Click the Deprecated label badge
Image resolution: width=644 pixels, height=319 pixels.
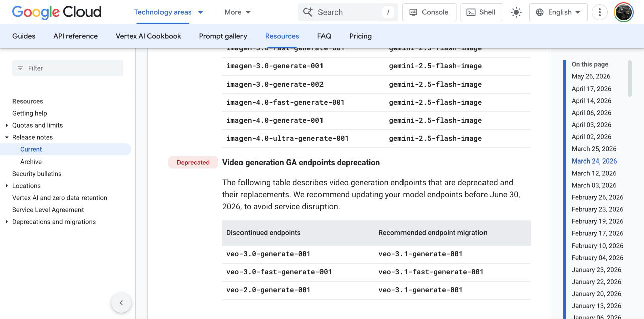(x=193, y=162)
